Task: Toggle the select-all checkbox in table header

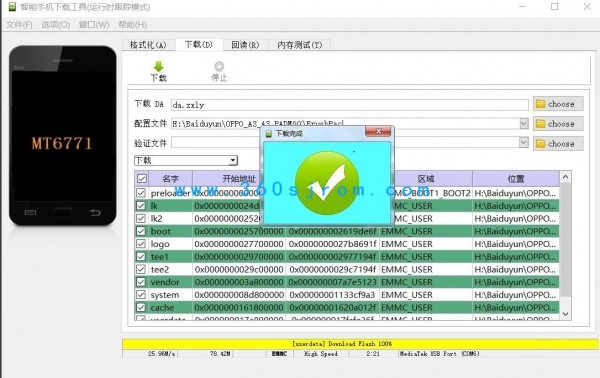Action: coord(142,178)
